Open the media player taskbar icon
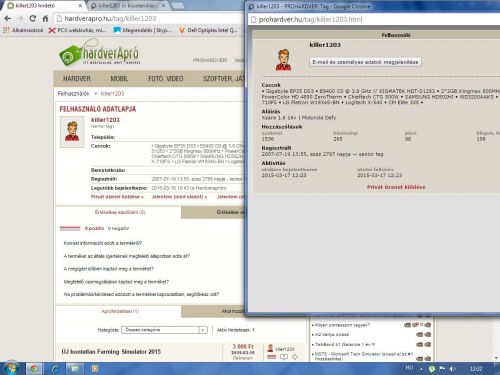Viewport: 500px width, 375px height. pos(95,369)
